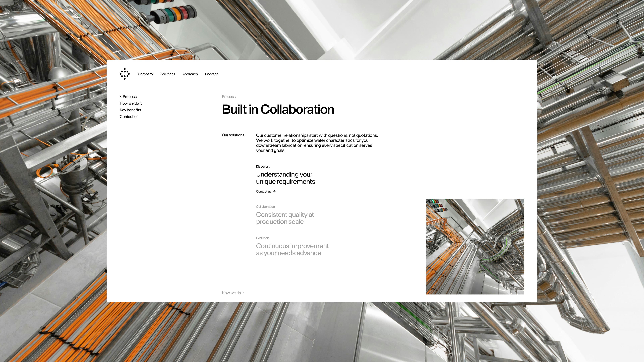Click How we do it at page bottom
The height and width of the screenshot is (362, 644).
coord(232,293)
